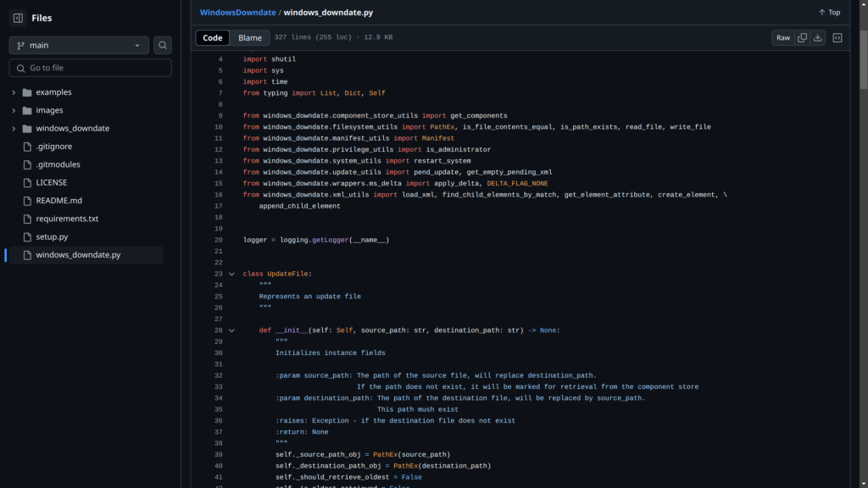
Task: Collapse the UpdateFile class code block
Action: [231, 274]
